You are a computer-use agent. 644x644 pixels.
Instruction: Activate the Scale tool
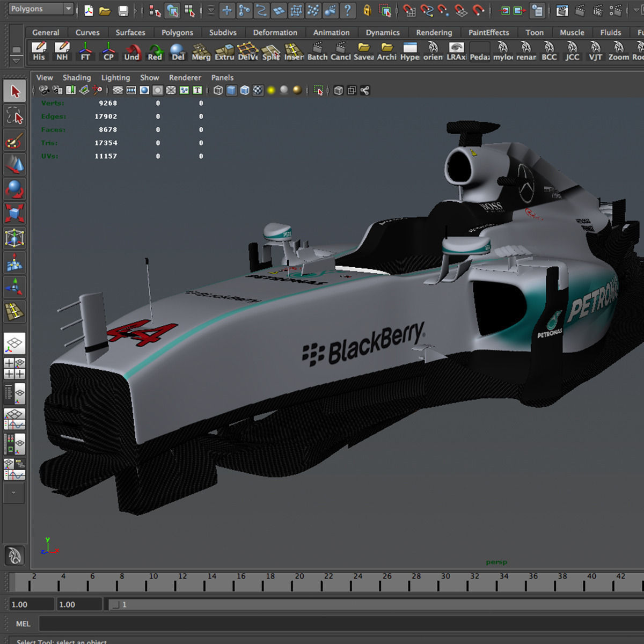pyautogui.click(x=14, y=213)
